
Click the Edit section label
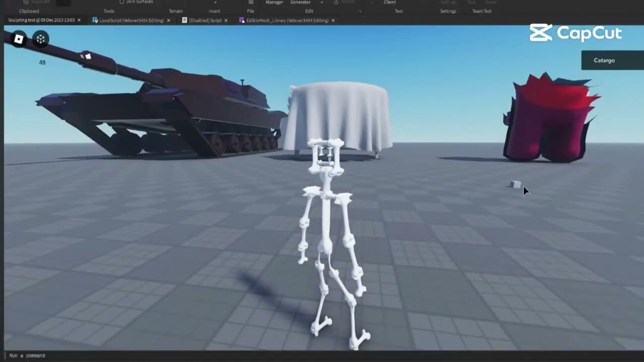309,11
